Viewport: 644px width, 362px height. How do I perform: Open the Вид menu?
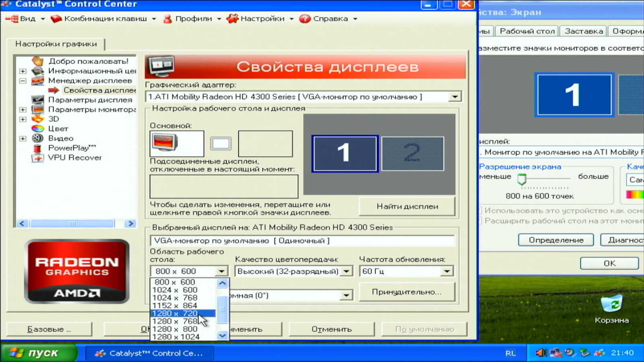26,19
